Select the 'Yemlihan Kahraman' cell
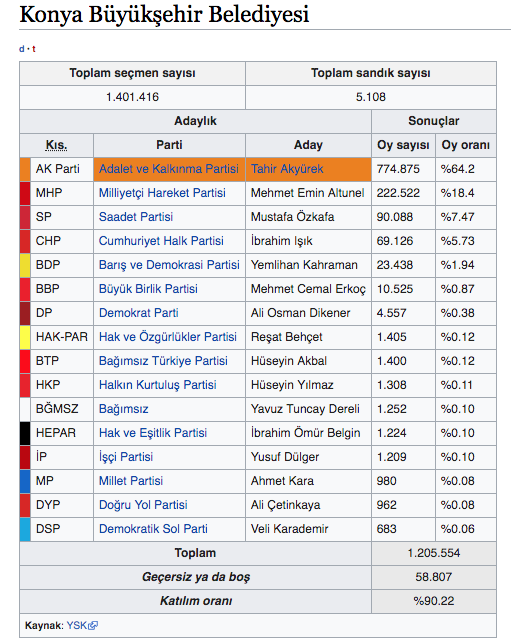Viewport: 511px width, 643px height. (x=308, y=265)
